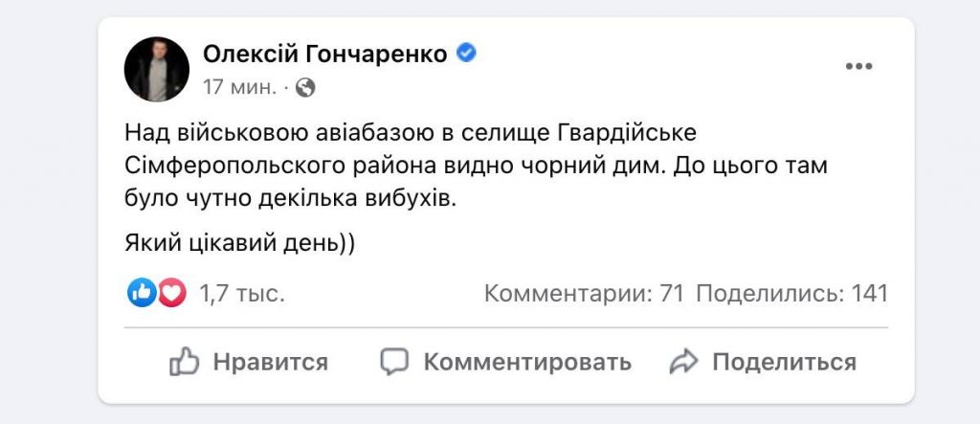The width and height of the screenshot is (980, 424).
Task: Open the '17 мин.' post timestamp
Action: click(x=239, y=88)
